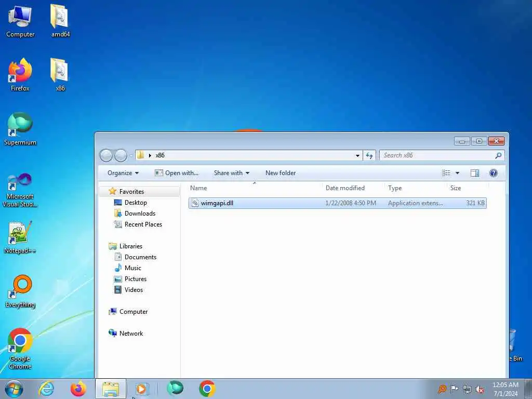Select the wimgapi.dll file

(x=338, y=203)
